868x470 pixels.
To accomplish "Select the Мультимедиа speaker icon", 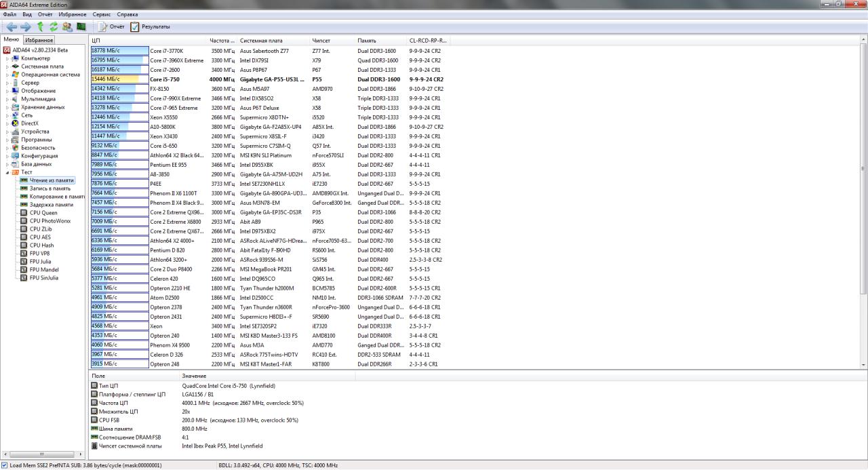I will point(16,99).
